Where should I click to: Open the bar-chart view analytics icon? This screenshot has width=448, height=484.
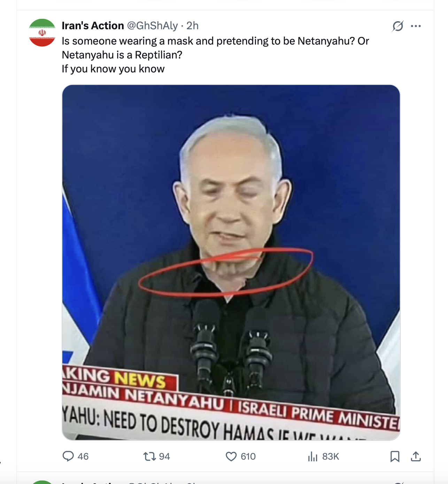[312, 456]
